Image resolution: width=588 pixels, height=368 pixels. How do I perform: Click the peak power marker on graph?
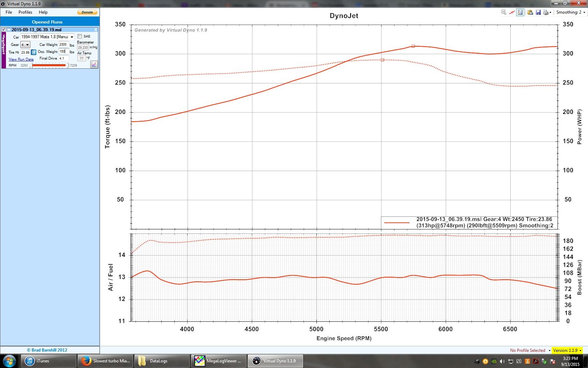point(413,46)
